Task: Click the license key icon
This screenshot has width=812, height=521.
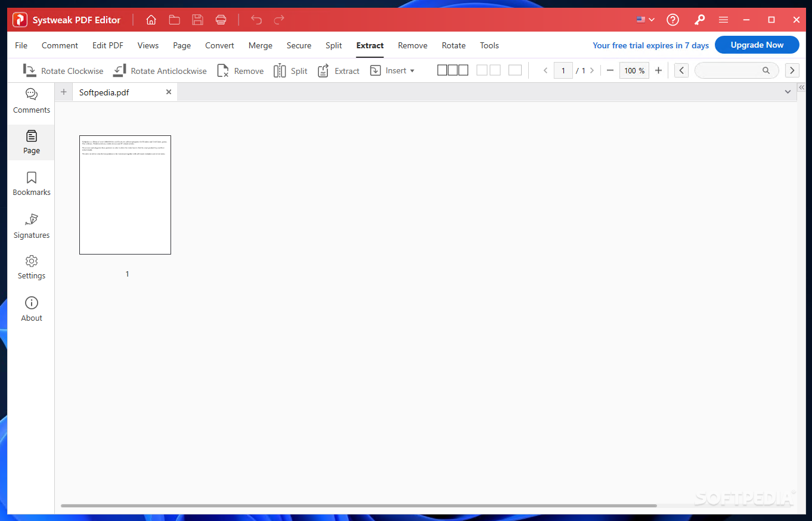Action: click(x=700, y=20)
